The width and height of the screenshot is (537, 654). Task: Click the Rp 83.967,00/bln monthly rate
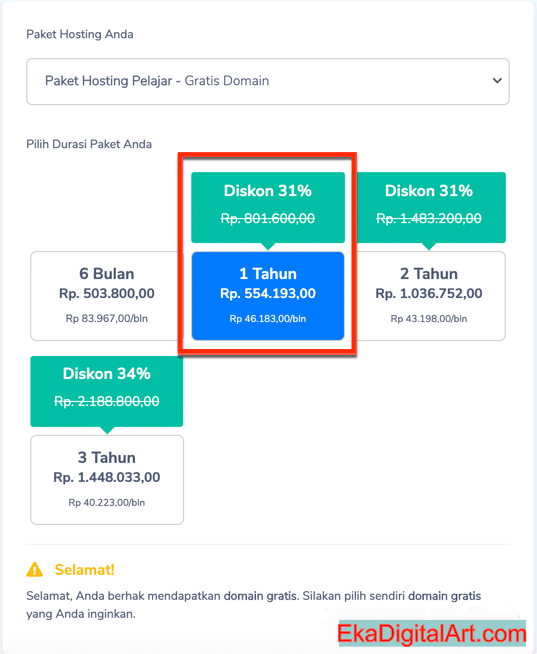pyautogui.click(x=106, y=319)
